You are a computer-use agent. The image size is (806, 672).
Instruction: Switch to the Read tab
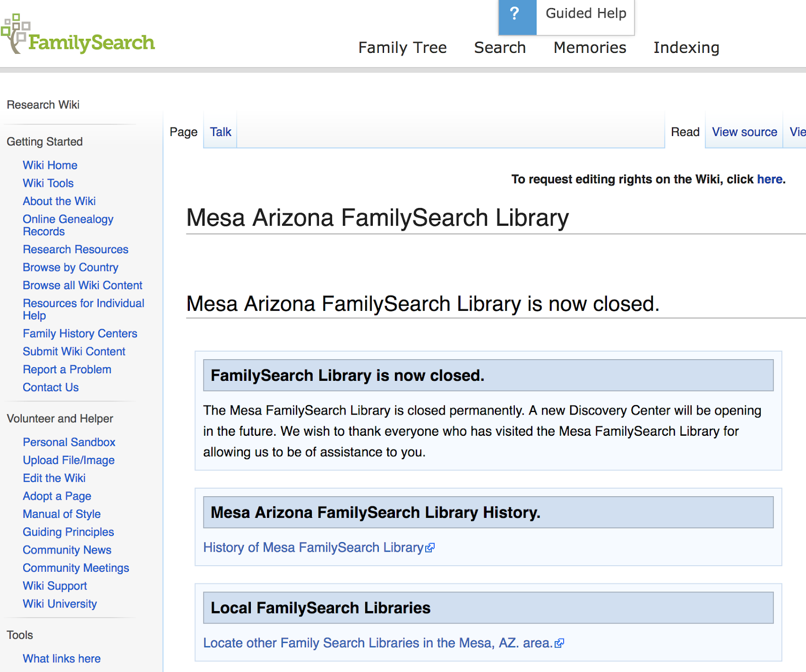point(685,131)
